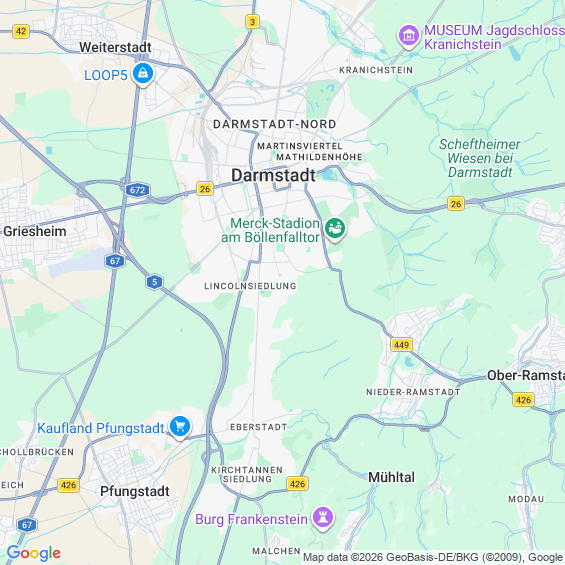Select the Scheftheimer Wiesen bei Darmstadt label
Image resolution: width=565 pixels, height=565 pixels.
click(x=480, y=158)
